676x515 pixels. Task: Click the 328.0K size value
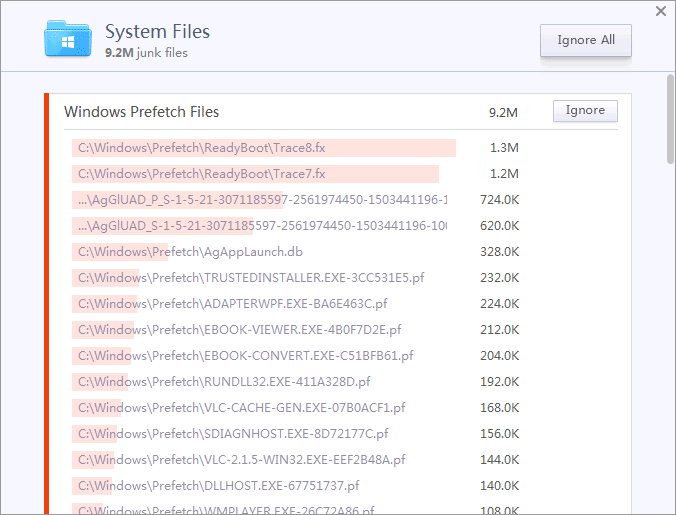pyautogui.click(x=499, y=252)
